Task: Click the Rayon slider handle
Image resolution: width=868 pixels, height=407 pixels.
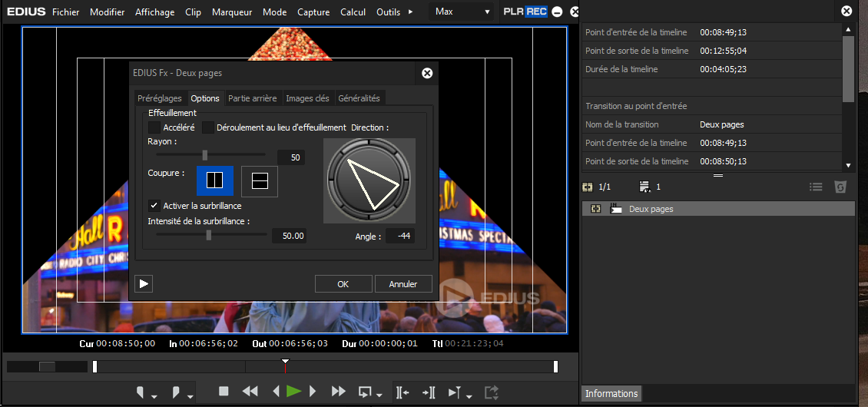Action: (205, 155)
